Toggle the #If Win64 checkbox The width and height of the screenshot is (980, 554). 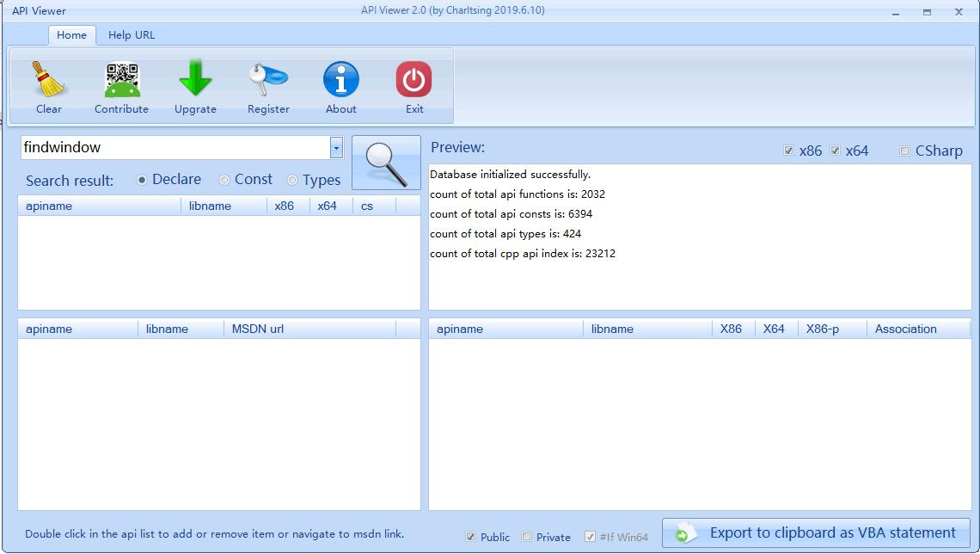[590, 537]
